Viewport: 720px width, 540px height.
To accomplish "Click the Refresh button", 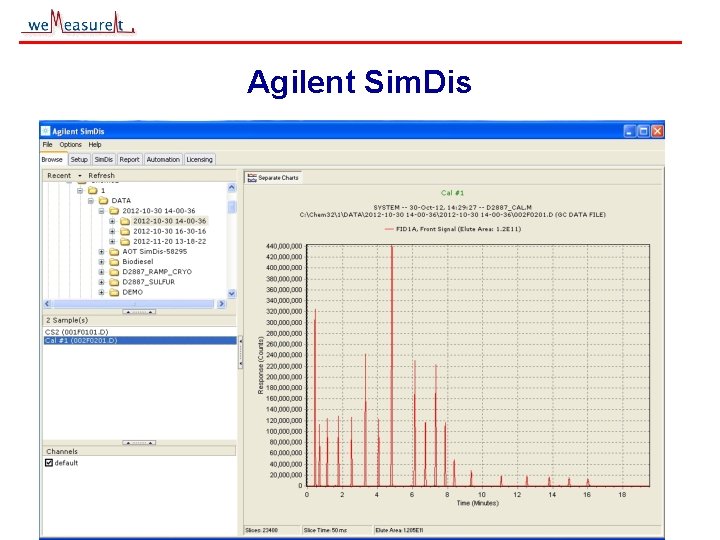I will point(101,175).
